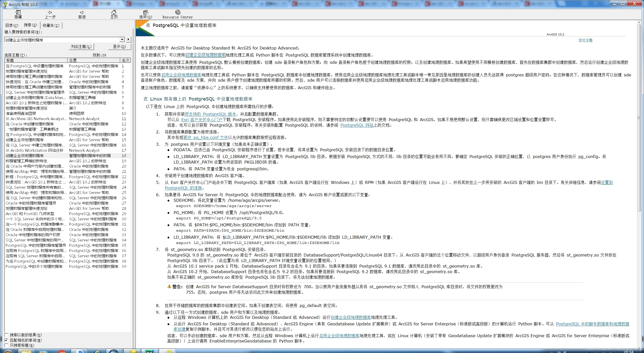The width and height of the screenshot is (644, 353).
Task: Click the Hide (隐藏) toolbar icon
Action: (x=18, y=12)
